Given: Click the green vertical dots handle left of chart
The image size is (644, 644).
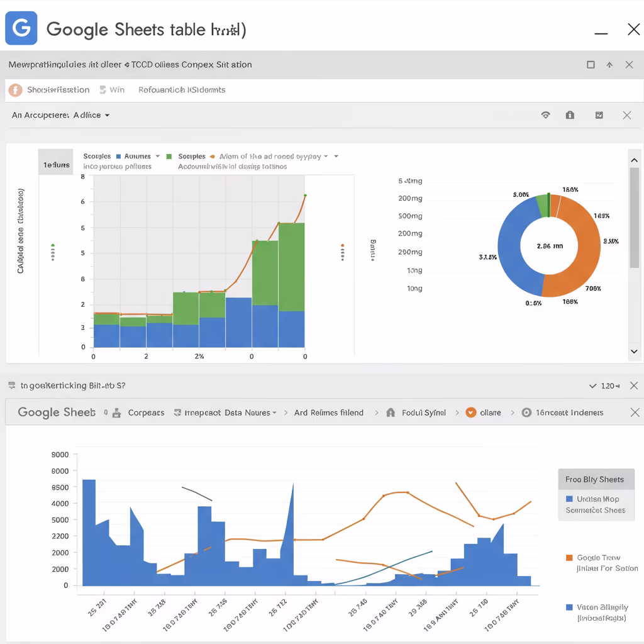Looking at the screenshot, I should (53, 252).
